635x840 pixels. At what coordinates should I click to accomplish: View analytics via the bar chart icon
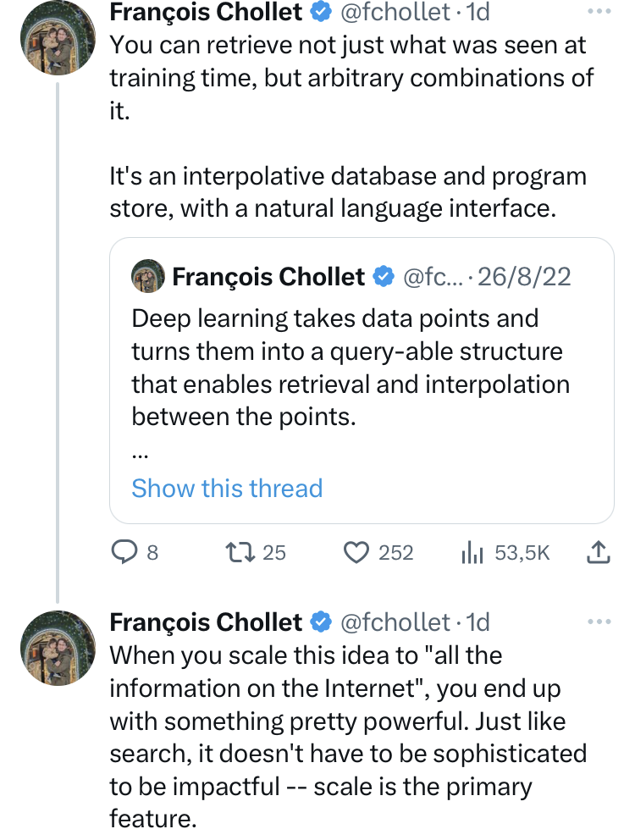[472, 552]
